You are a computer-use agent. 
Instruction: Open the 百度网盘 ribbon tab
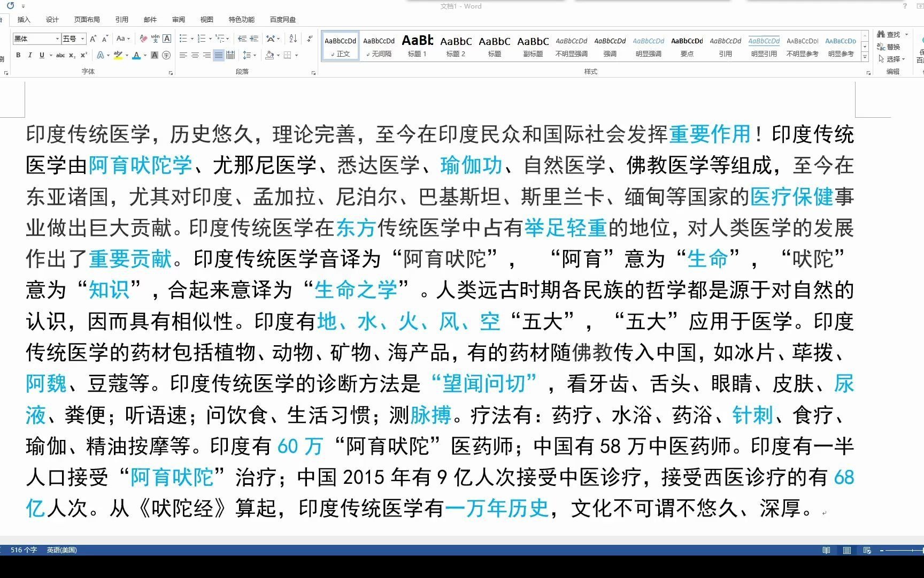[x=283, y=20]
